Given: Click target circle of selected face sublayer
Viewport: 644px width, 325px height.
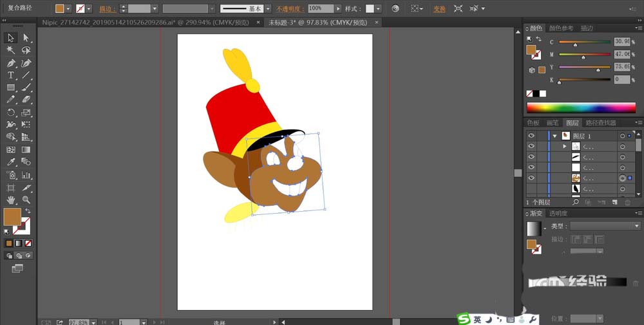Looking at the screenshot, I should click(623, 178).
